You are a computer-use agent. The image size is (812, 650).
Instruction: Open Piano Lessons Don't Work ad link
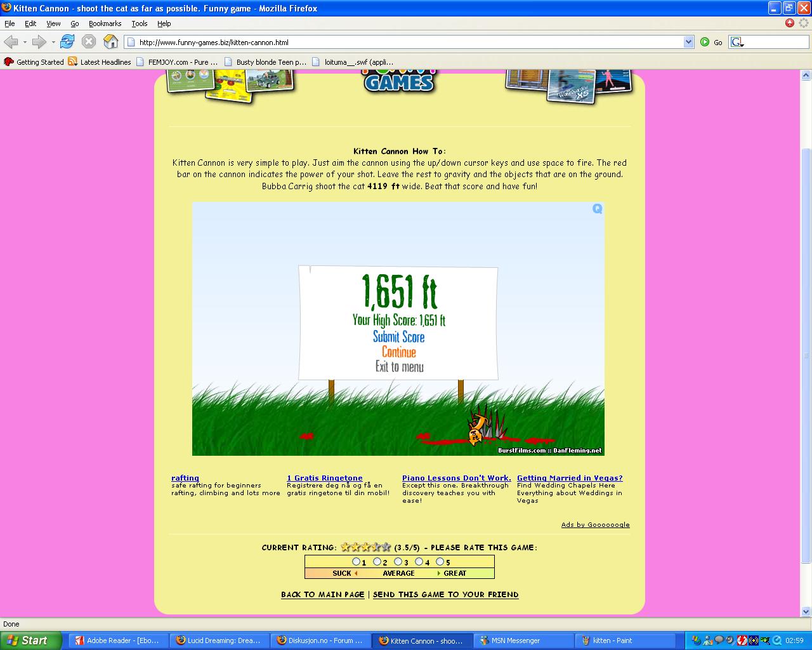click(x=457, y=478)
